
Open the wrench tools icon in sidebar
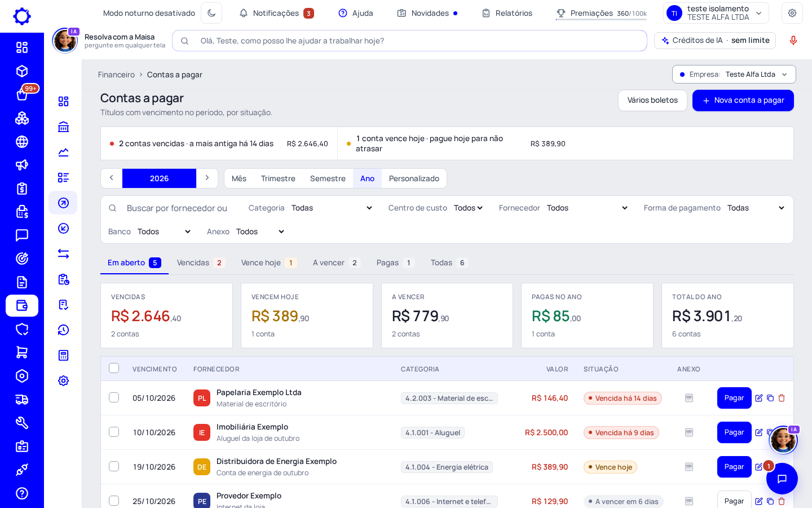click(x=22, y=423)
